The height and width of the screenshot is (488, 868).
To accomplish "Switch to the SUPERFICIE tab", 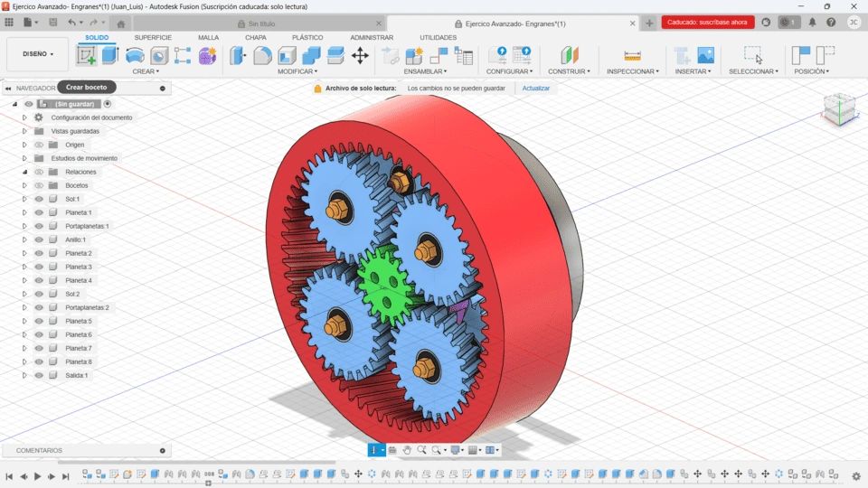I will click(153, 38).
